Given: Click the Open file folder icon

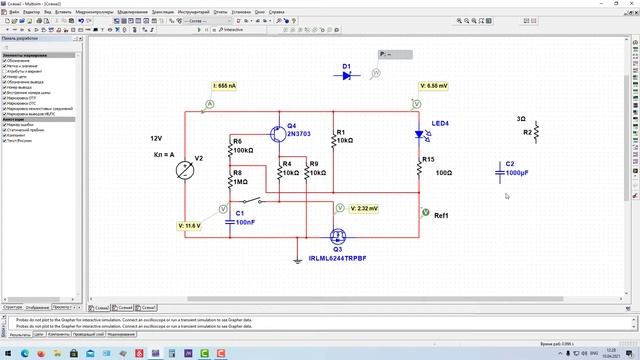Looking at the screenshot, I should tap(15, 21).
